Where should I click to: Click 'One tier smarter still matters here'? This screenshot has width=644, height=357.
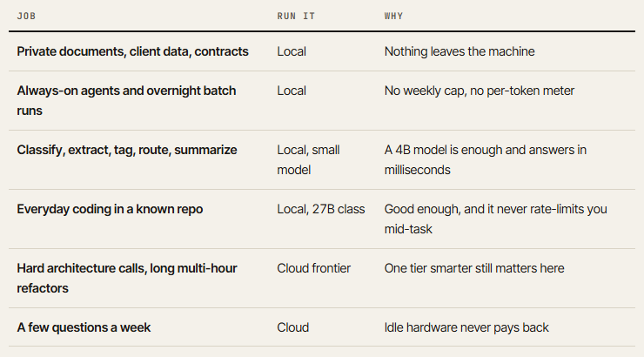474,268
